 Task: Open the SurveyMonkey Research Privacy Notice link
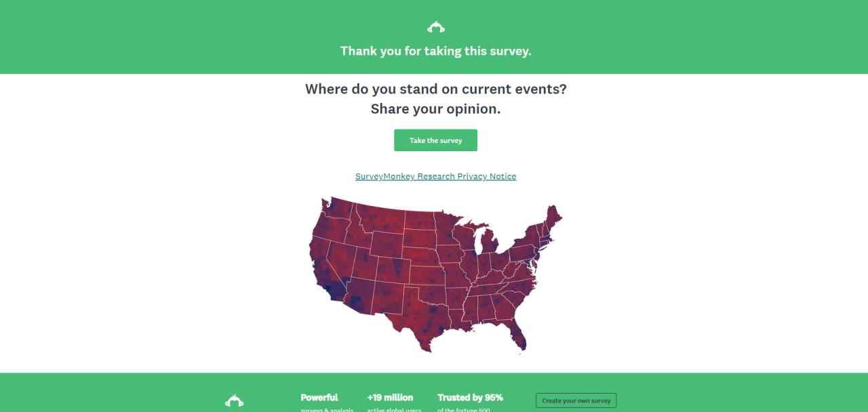point(435,176)
